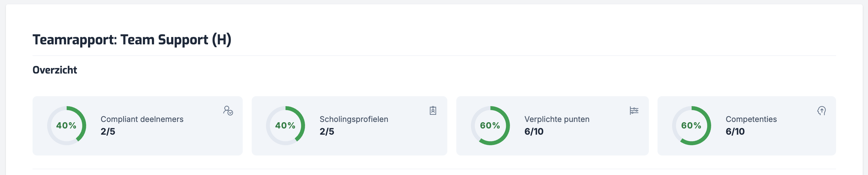This screenshot has height=175, width=868.
Task: Click the 40% text inside Compliant deelnemers ring
Action: 66,126
